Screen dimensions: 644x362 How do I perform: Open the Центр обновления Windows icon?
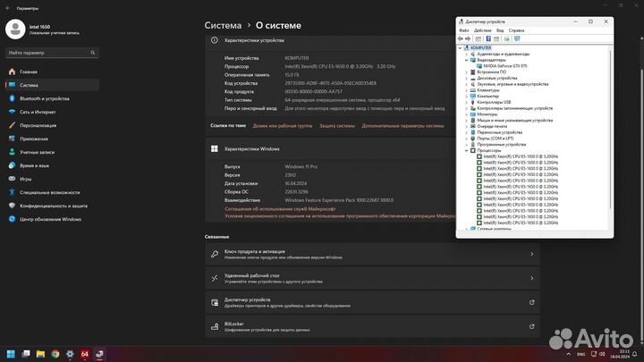coord(12,219)
